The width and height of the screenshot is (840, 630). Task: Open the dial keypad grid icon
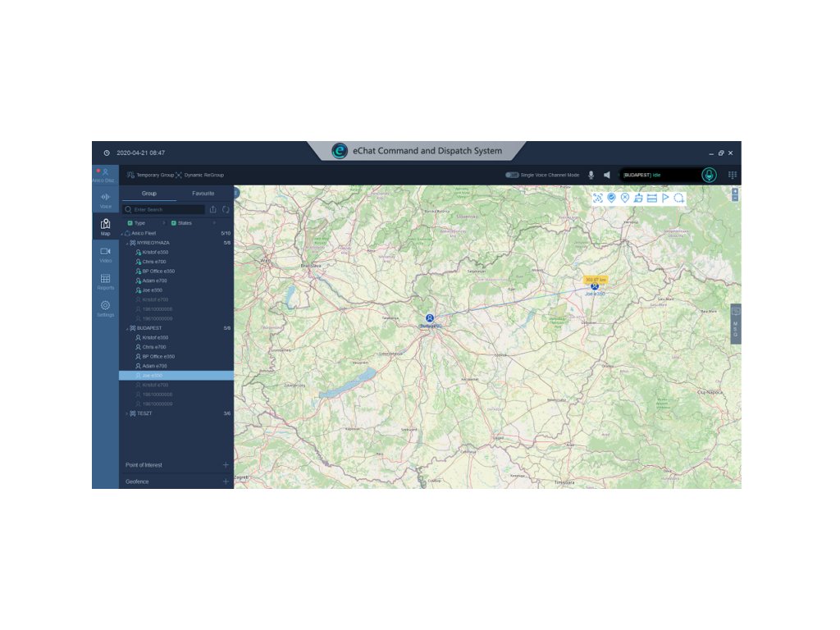(733, 176)
